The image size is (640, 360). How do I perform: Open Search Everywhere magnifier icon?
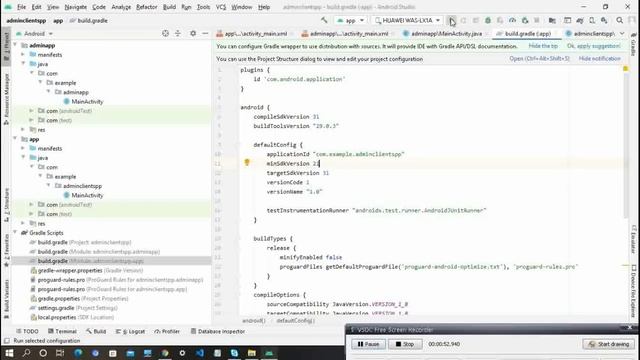point(620,20)
